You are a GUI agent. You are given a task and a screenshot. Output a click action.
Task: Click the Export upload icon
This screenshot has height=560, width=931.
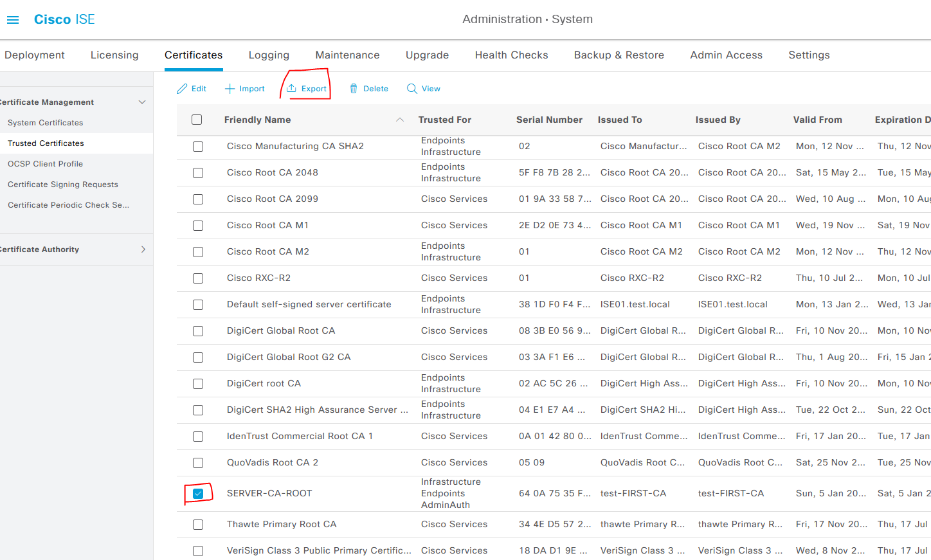tap(291, 88)
